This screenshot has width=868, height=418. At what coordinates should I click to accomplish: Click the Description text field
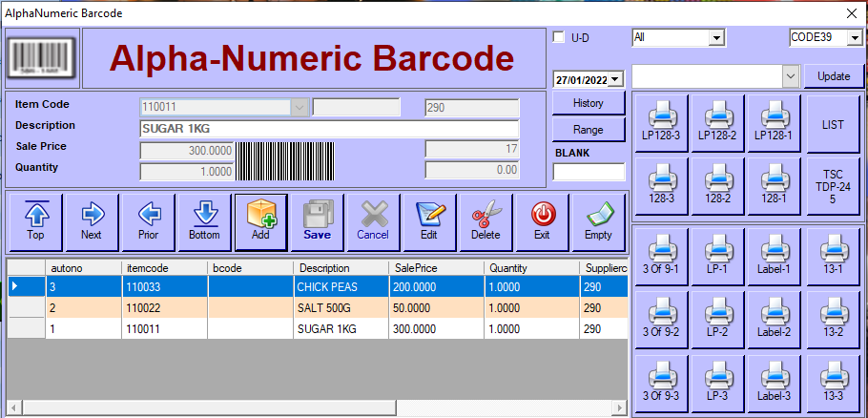pyautogui.click(x=328, y=129)
